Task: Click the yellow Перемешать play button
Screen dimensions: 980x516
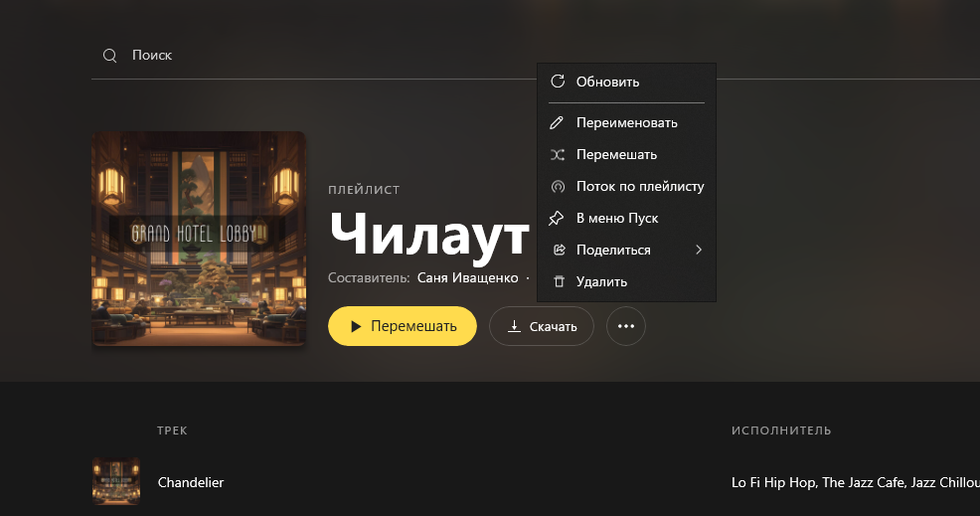Action: point(403,326)
